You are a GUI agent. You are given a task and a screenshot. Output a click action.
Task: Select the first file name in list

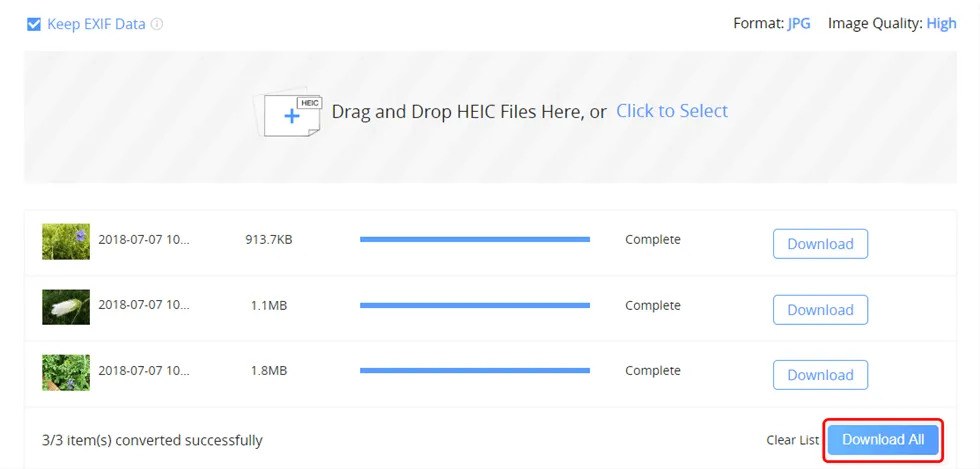(x=144, y=240)
